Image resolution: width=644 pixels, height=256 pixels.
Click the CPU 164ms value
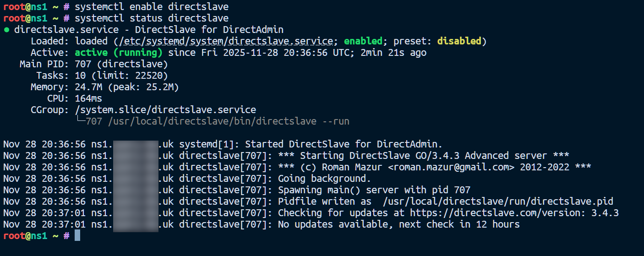click(88, 98)
